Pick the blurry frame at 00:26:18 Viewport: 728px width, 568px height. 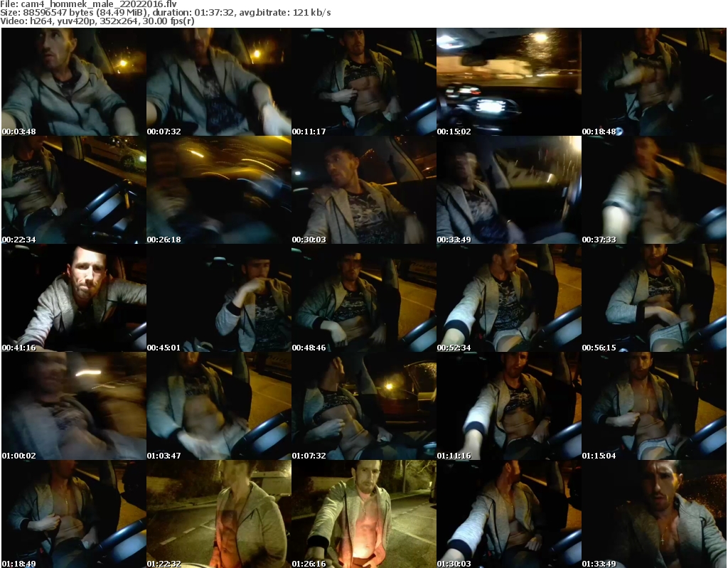[219, 190]
